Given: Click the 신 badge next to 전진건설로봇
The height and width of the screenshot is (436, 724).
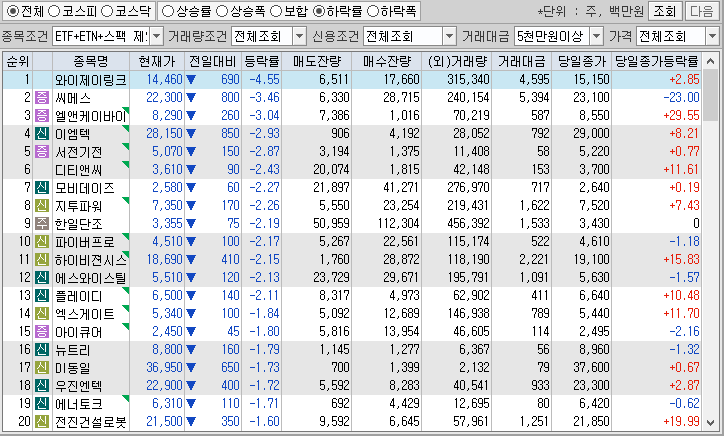Looking at the screenshot, I should 42,422.
